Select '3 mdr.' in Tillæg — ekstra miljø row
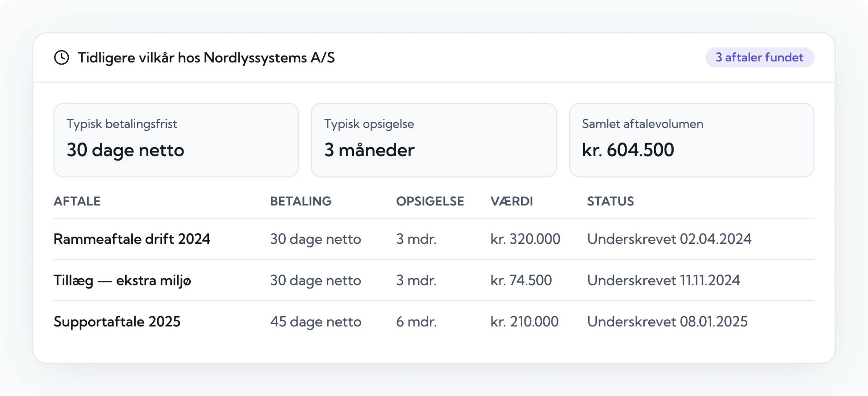 tap(416, 280)
